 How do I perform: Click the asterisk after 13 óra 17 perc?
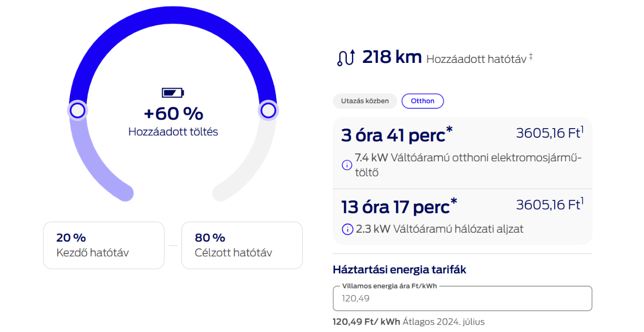coord(454,201)
